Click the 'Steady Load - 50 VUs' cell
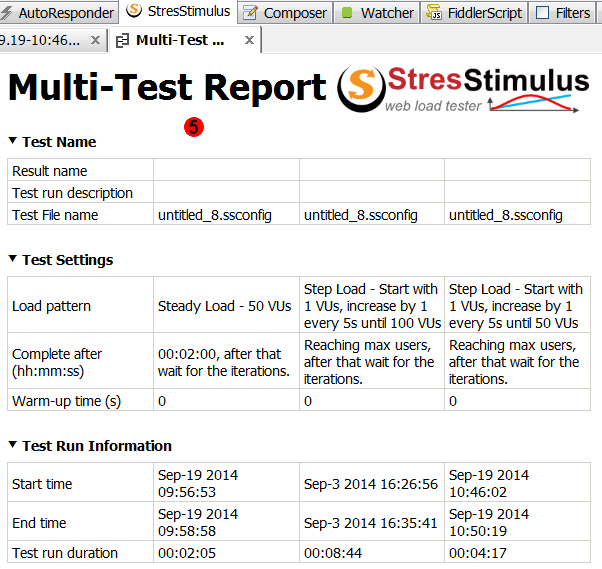The image size is (602, 569). click(225, 306)
